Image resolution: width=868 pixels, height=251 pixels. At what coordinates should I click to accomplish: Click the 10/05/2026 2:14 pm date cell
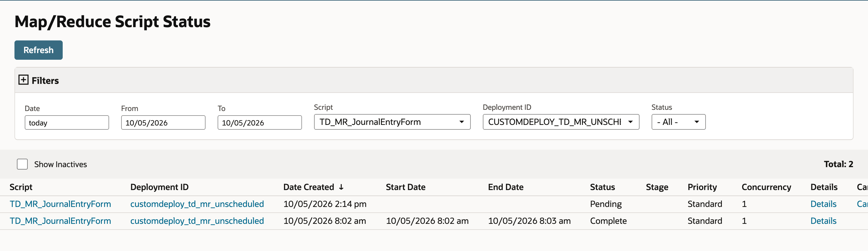click(x=325, y=204)
